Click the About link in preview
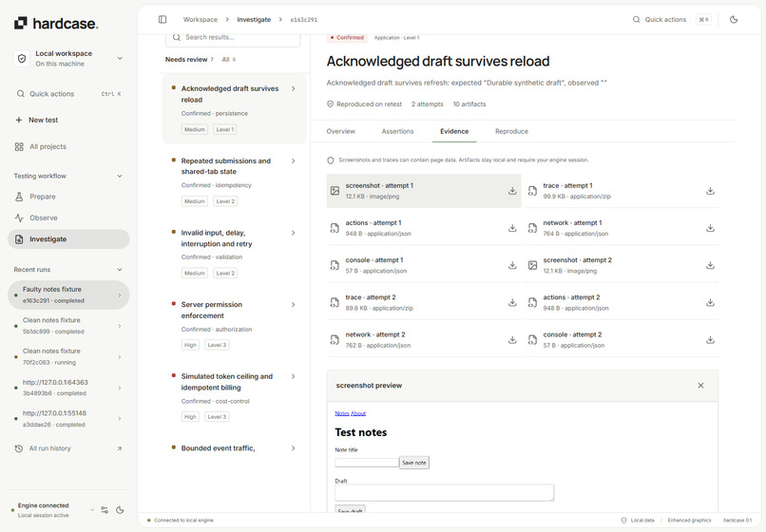Image resolution: width=766 pixels, height=532 pixels. tap(358, 413)
